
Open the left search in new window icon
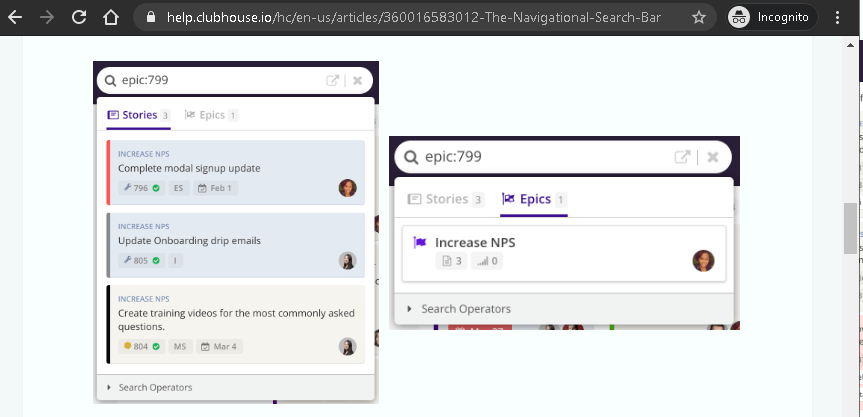click(x=333, y=81)
